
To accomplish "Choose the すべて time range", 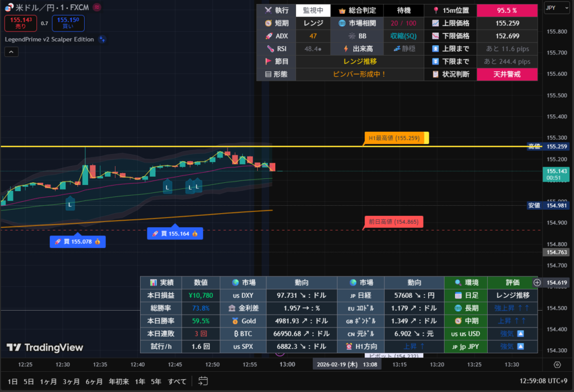I will [x=177, y=381].
